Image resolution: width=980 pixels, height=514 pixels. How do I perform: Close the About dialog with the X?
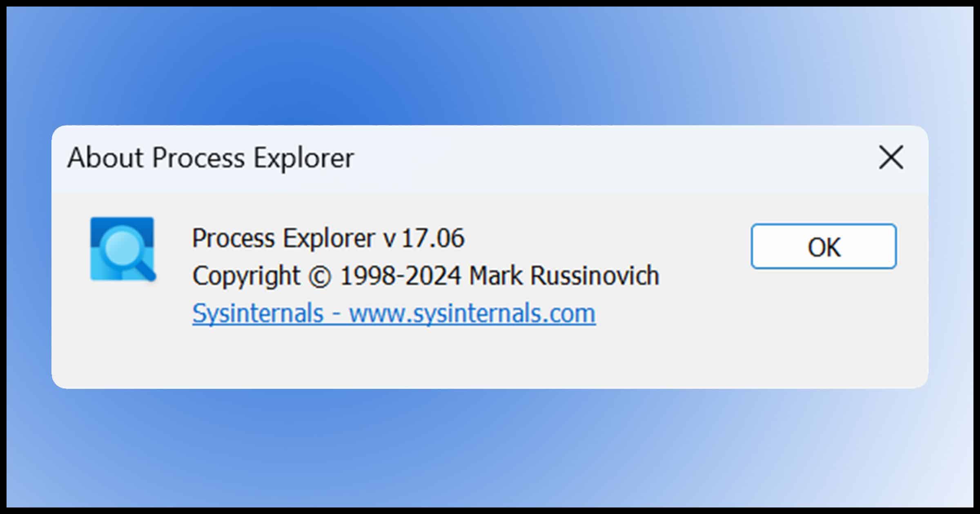[x=891, y=157]
